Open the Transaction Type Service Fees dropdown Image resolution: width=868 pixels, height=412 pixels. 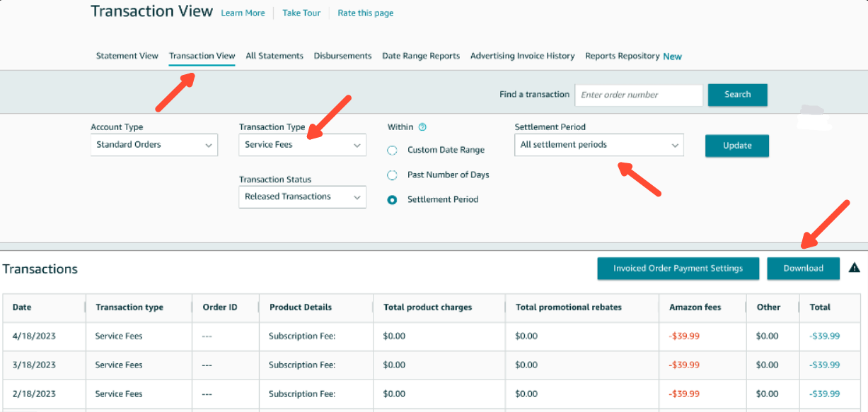[303, 145]
